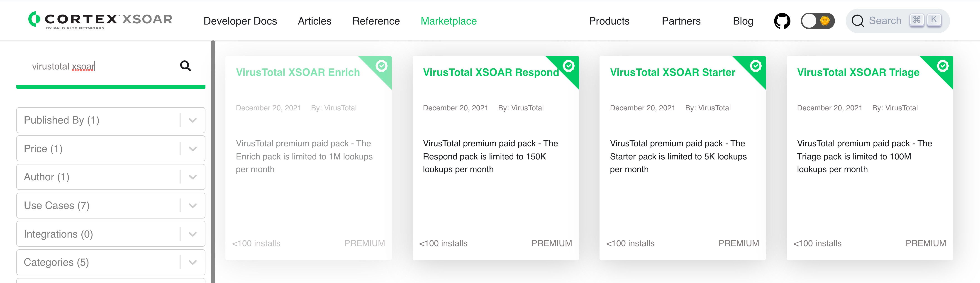
Task: Click certified badge on VirusTotal XSOAR Starter
Action: pyautogui.click(x=756, y=66)
